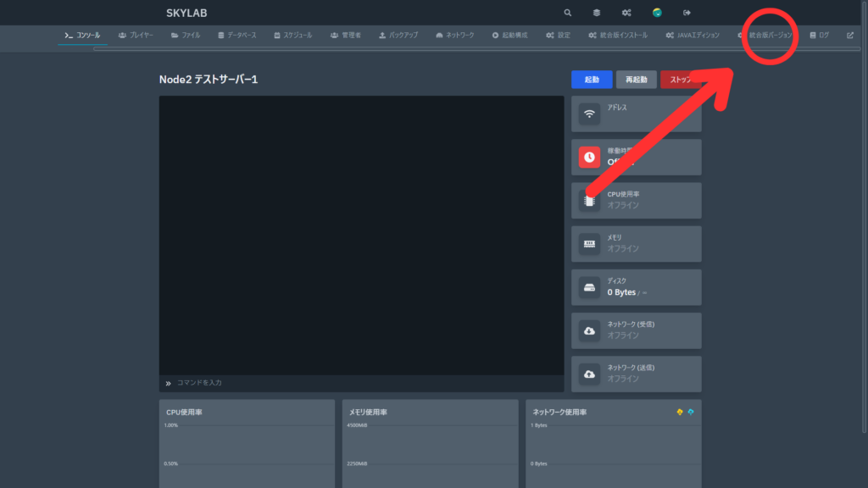868x488 pixels.
Task: Select the JAVAエディション tab
Action: 693,36
